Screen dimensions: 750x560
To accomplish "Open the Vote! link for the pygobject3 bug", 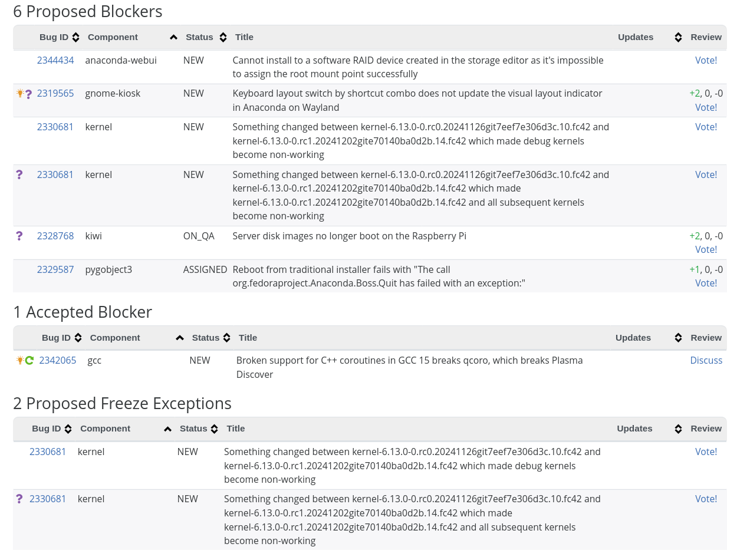I will (706, 283).
